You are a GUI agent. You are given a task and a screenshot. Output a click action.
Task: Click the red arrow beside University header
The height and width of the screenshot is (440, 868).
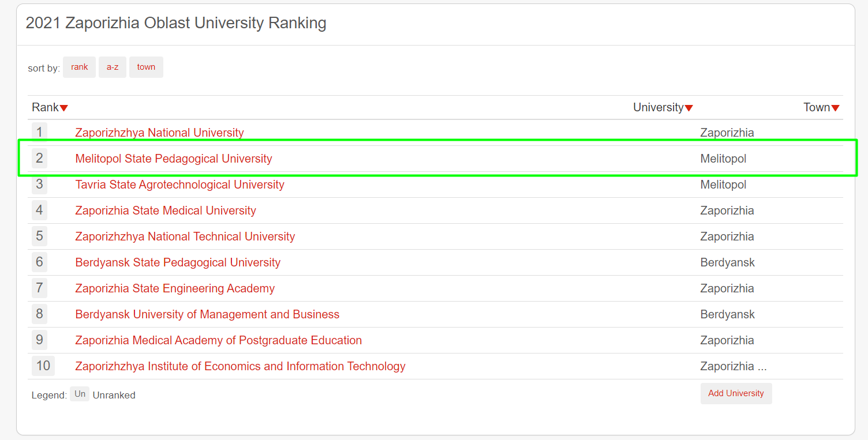point(689,108)
